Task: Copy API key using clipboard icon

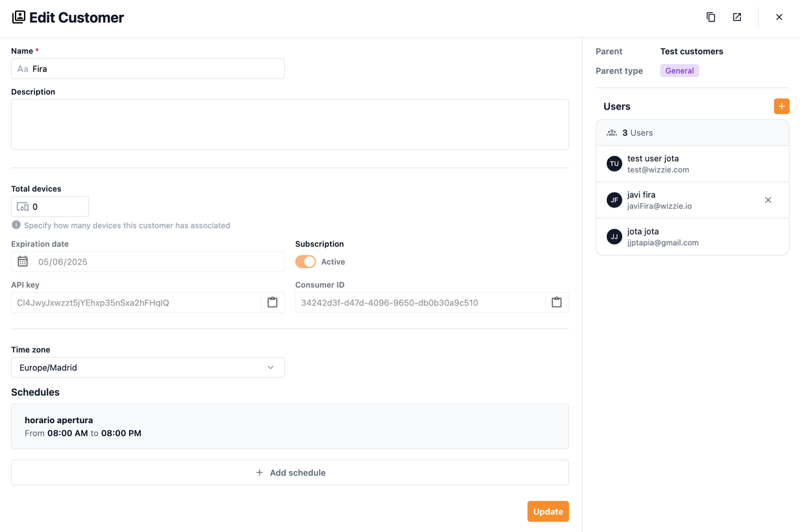Action: point(273,303)
